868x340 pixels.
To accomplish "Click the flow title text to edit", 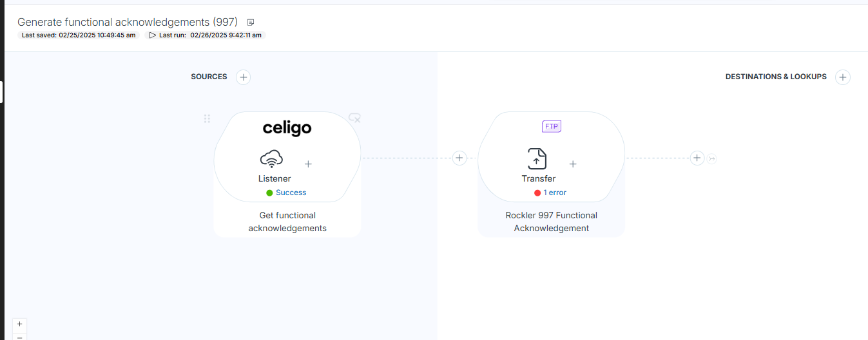I will [x=128, y=22].
